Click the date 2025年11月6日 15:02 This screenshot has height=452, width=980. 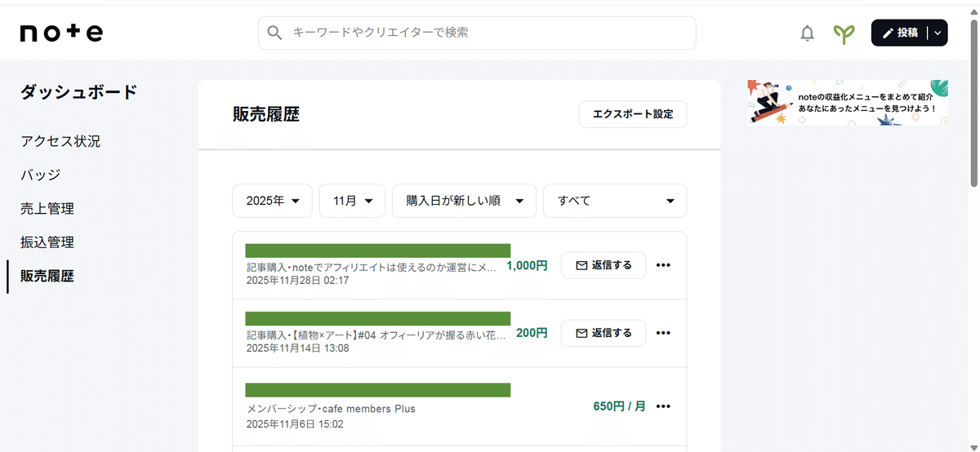pyautogui.click(x=295, y=424)
